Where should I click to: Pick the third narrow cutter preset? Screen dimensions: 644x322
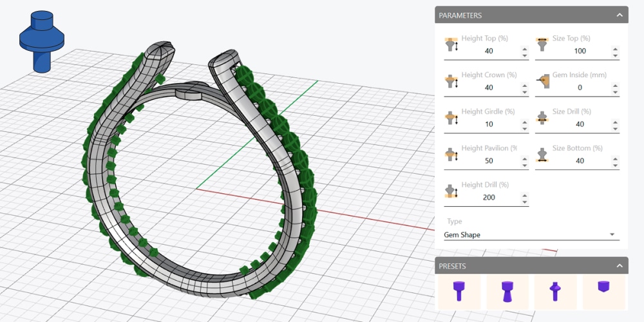(555, 292)
